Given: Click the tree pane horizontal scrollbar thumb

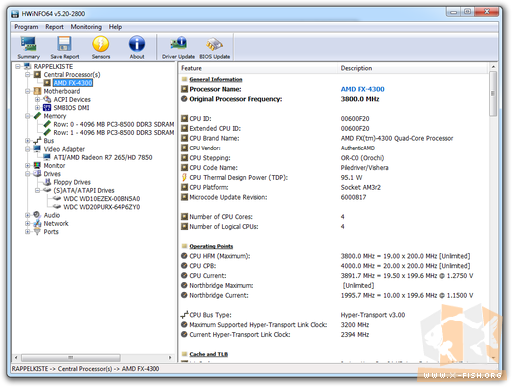Looking at the screenshot, I should (x=71, y=358).
